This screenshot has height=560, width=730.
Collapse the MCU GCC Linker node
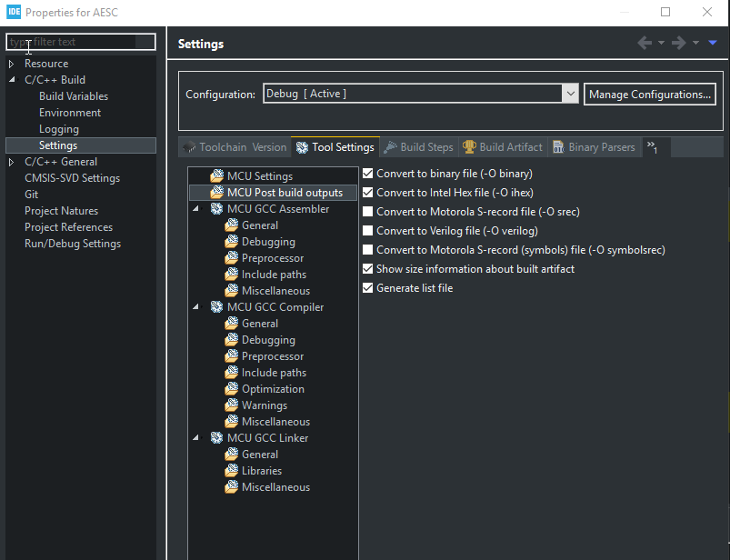click(x=196, y=437)
